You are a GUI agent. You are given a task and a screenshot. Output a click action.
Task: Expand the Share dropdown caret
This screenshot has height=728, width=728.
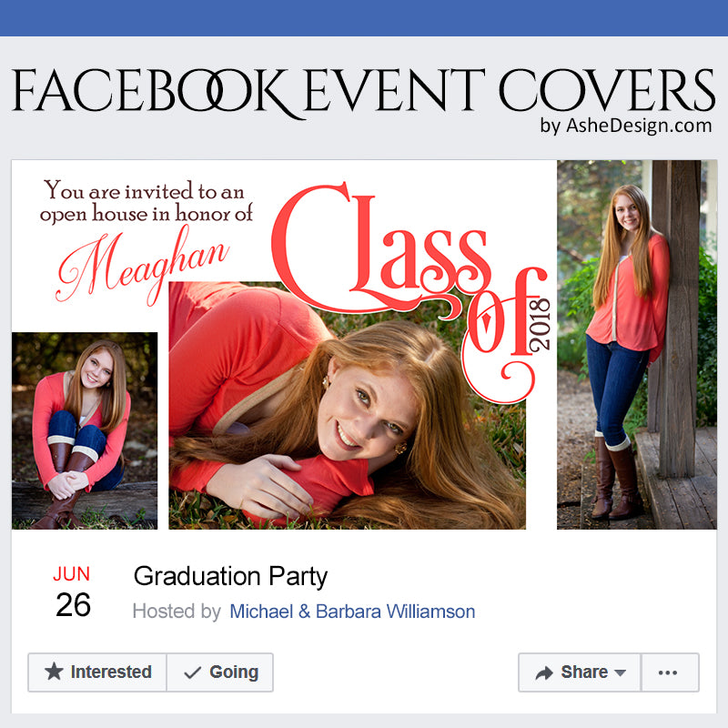621,673
